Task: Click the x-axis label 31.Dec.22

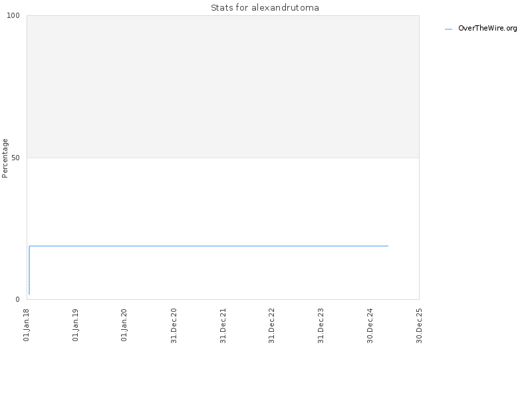Action: click(x=271, y=326)
